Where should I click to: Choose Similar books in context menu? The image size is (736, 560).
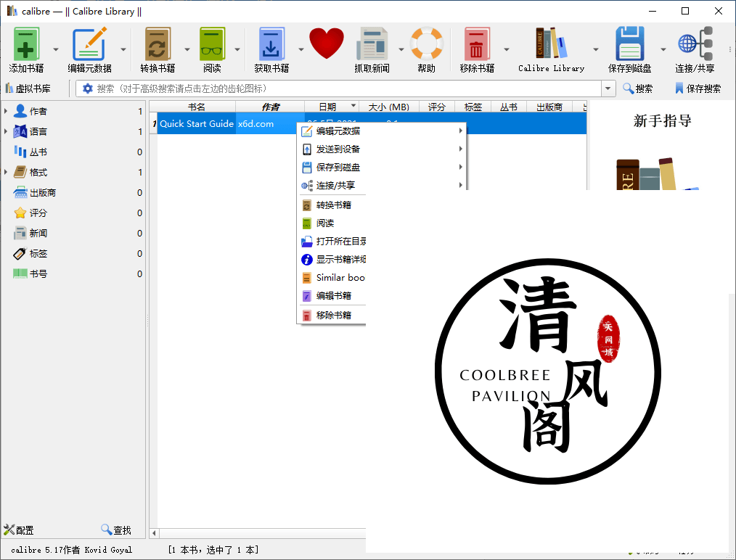tap(332, 278)
